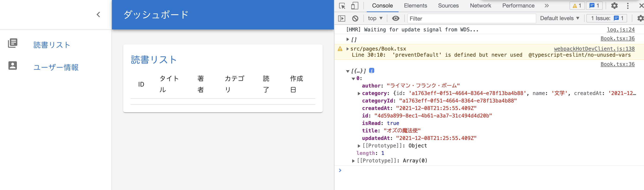Click the 読書リスト card heading
The image size is (644, 190).
154,60
